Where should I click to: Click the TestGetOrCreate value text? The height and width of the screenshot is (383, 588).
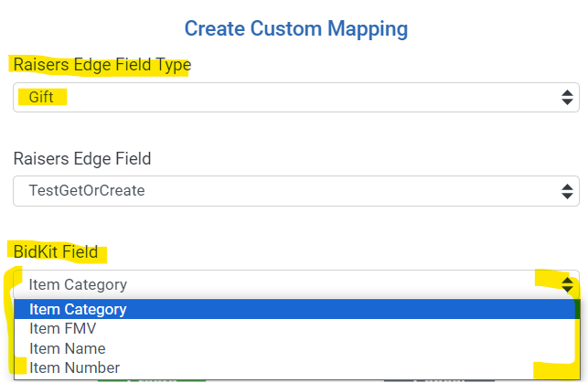86,191
